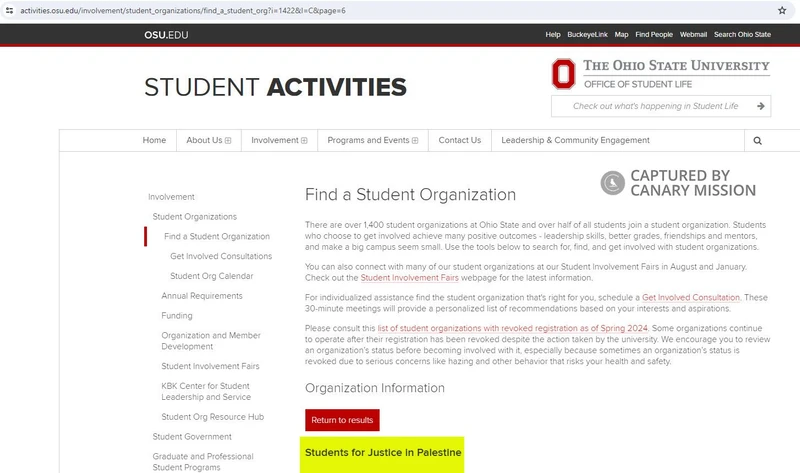
Task: Open the Contact Us navigation item
Action: click(x=460, y=140)
